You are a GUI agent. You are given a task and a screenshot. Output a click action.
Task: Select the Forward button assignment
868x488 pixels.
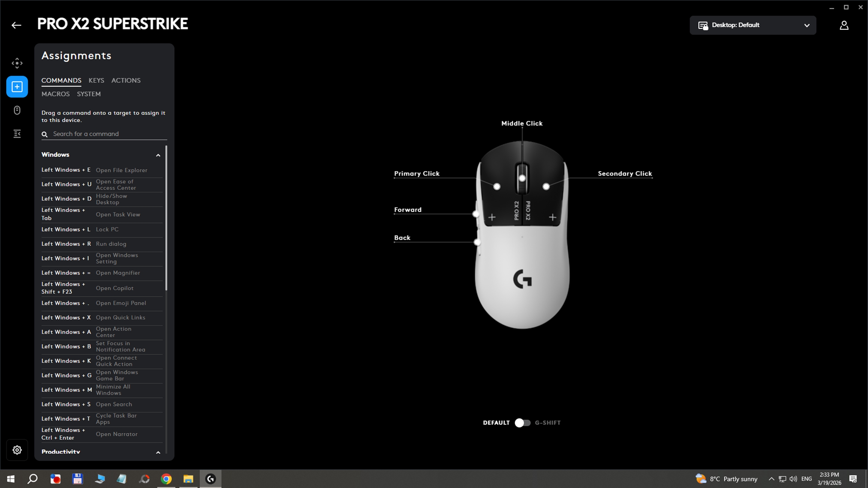pyautogui.click(x=408, y=210)
